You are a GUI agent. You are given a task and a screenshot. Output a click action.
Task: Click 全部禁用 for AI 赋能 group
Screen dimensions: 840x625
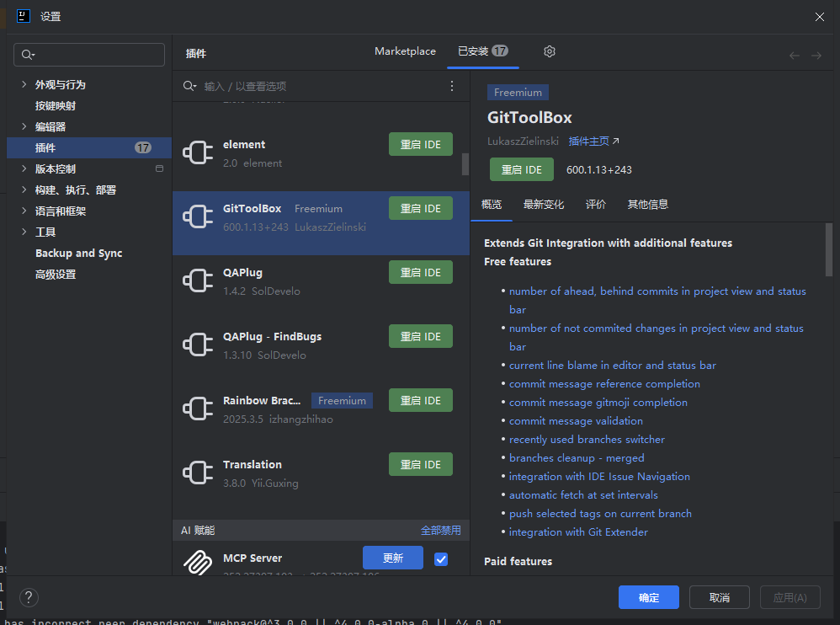(440, 530)
